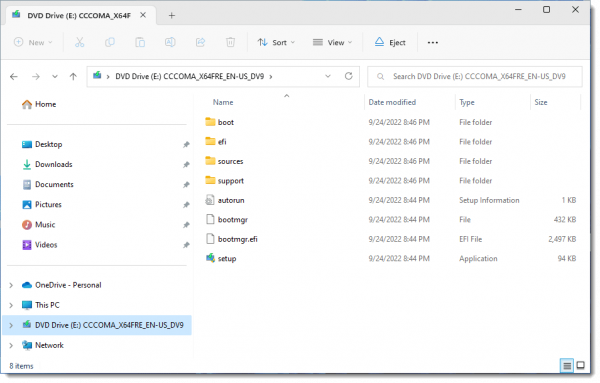Select the bootmgr file
Image resolution: width=600 pixels, height=383 pixels.
[227, 220]
